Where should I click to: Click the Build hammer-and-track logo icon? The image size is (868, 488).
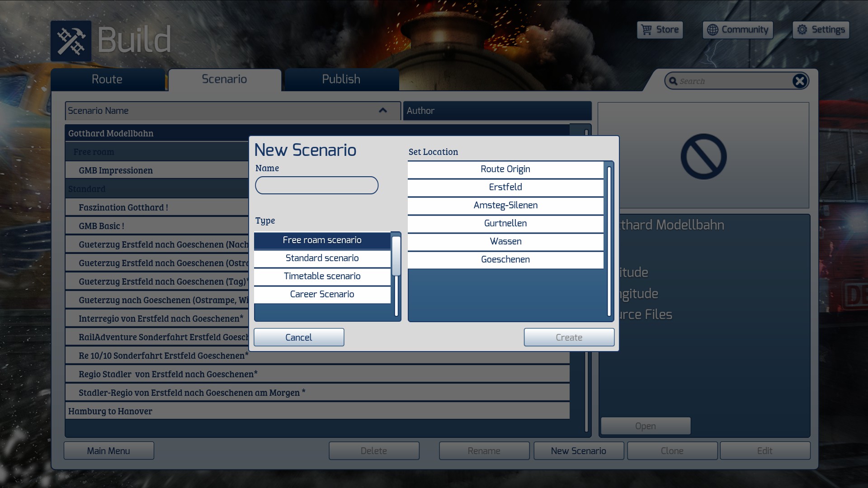(x=71, y=41)
